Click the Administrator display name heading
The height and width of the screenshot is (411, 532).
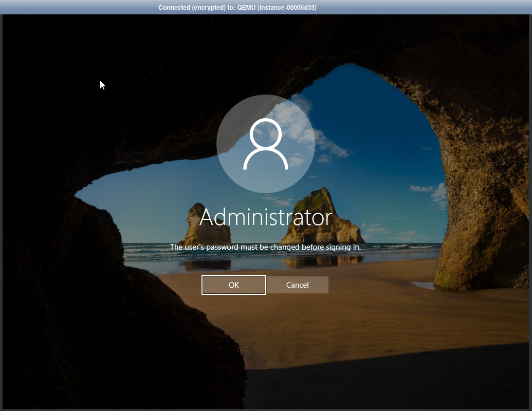click(x=266, y=217)
